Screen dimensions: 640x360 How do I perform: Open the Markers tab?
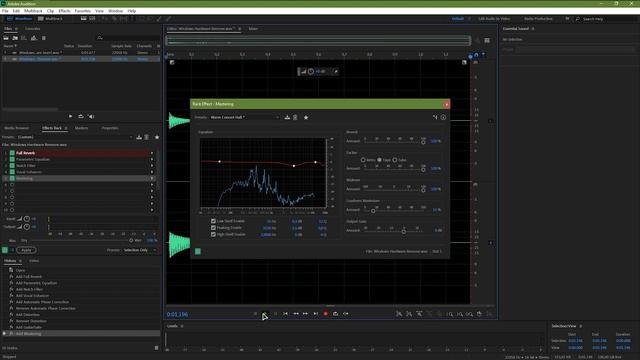(81, 128)
